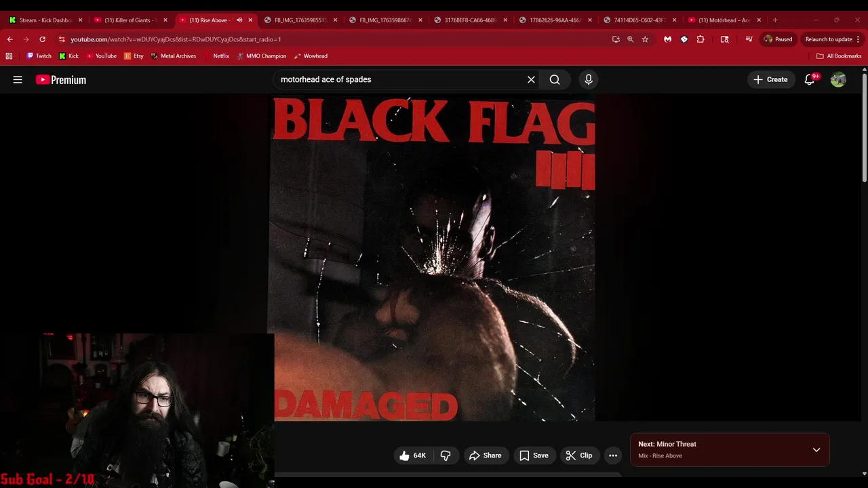This screenshot has width=868, height=488.
Task: Open the YouTube guide hamburger menu
Action: (18, 79)
